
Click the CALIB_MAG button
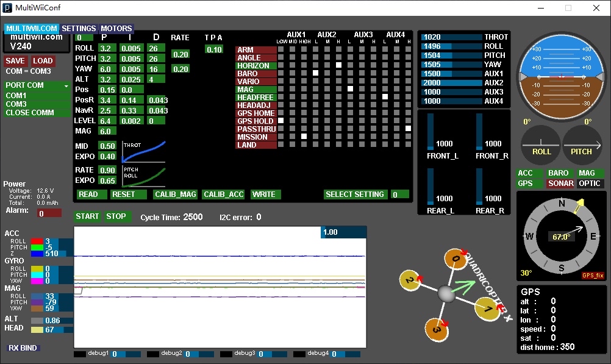pos(175,194)
